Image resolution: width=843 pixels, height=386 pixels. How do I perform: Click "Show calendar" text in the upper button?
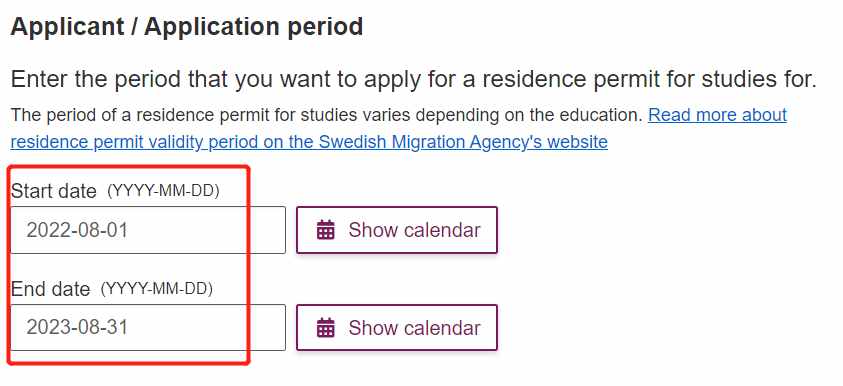[414, 230]
